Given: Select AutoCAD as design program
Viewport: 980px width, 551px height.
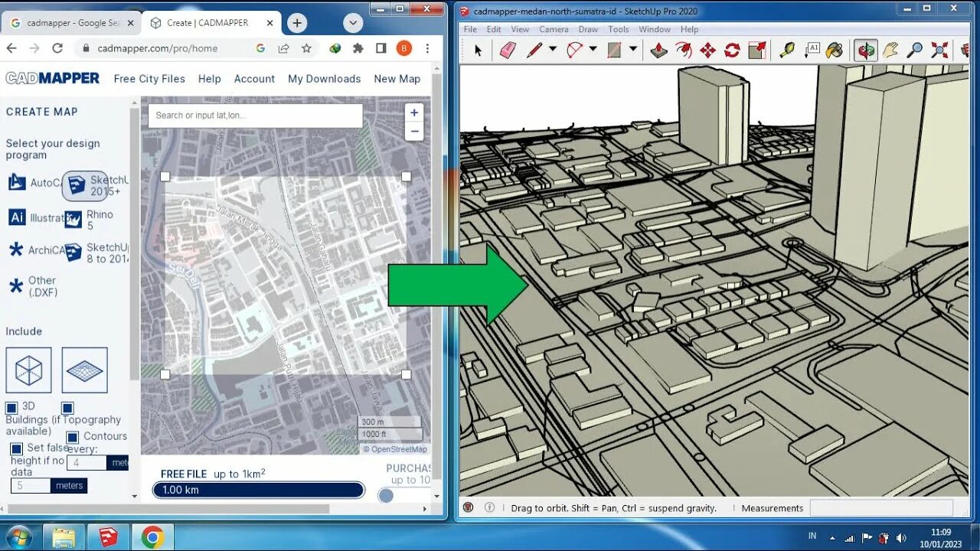Looking at the screenshot, I should click(34, 183).
